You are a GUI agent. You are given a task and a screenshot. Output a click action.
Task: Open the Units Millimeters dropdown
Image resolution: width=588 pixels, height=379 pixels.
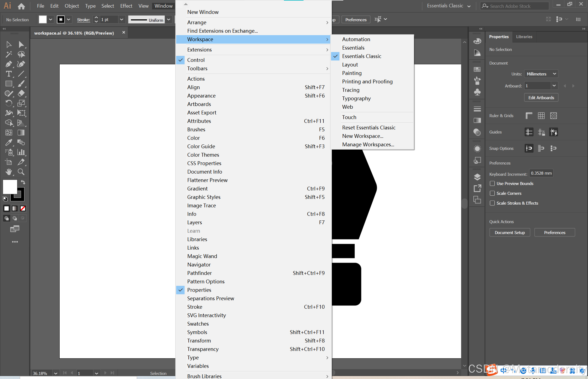[x=541, y=74]
